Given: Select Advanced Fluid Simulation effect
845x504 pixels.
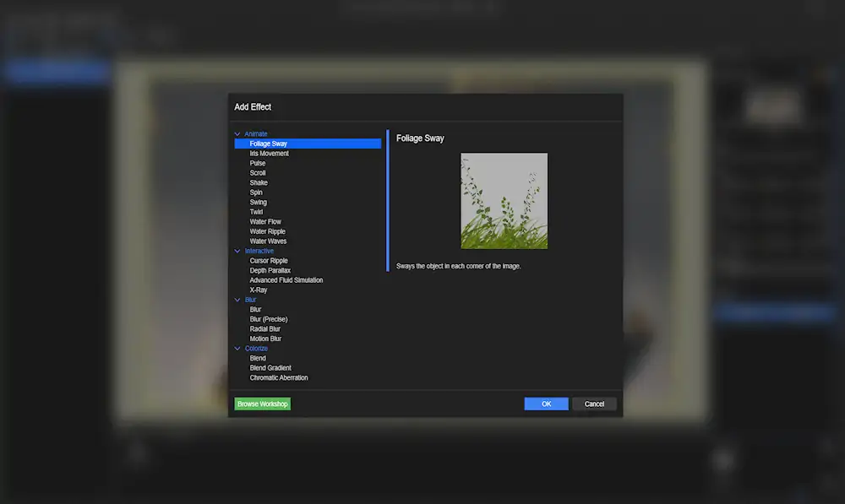Looking at the screenshot, I should 286,280.
